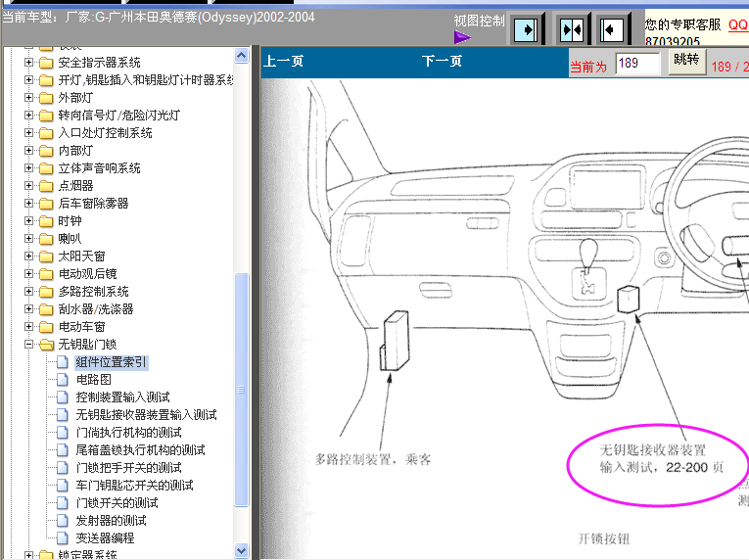This screenshot has width=749, height=560.
Task: Click the expand-right view control button
Action: pyautogui.click(x=527, y=29)
